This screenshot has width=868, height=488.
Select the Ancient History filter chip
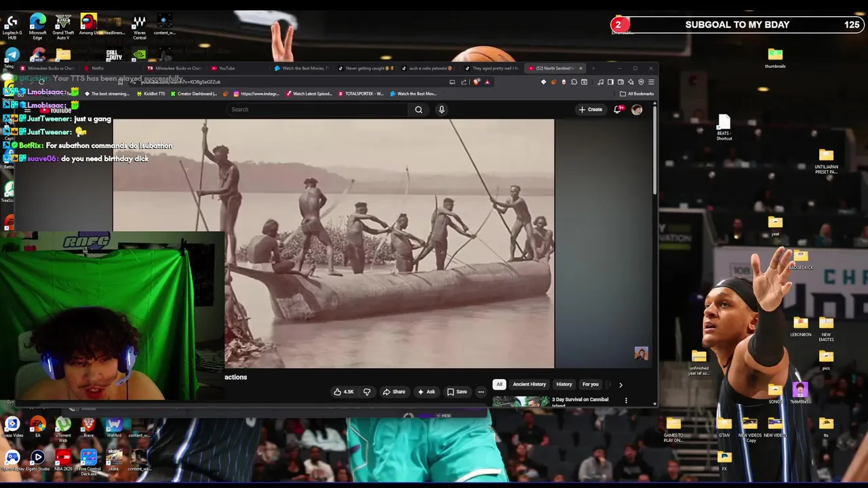pos(529,384)
